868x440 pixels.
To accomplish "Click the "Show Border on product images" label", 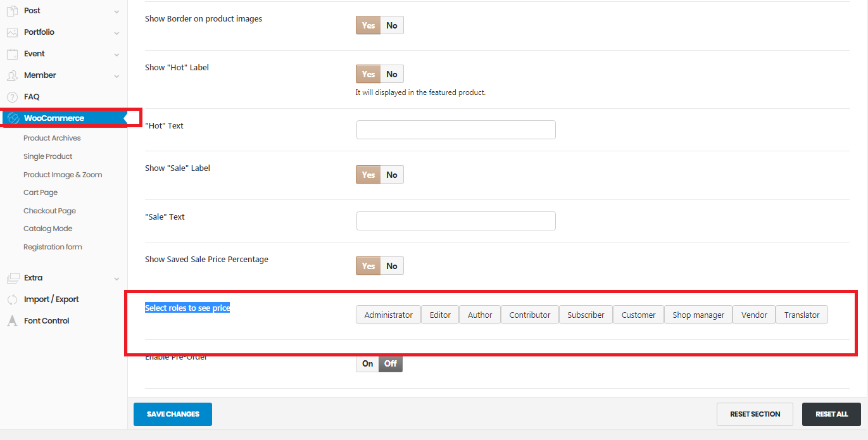I will (203, 19).
